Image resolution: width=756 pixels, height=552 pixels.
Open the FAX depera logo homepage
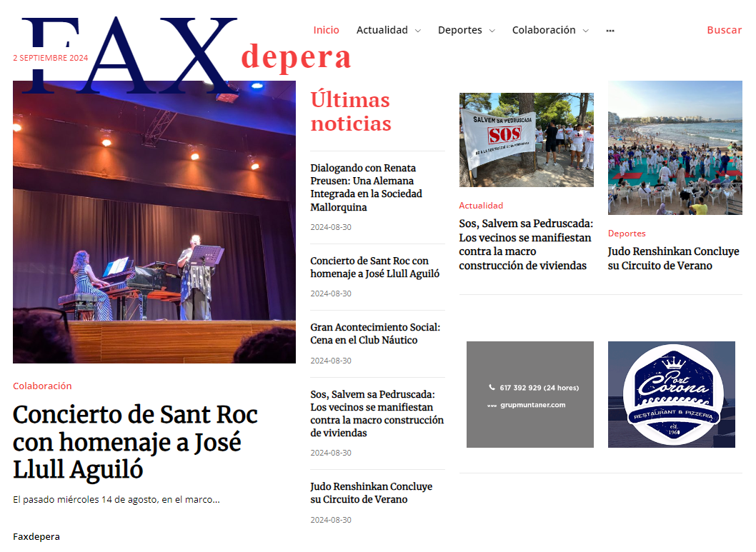point(186,56)
